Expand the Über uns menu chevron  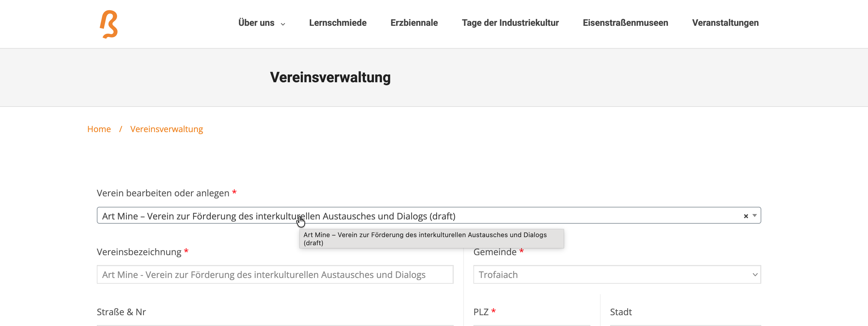pos(283,24)
